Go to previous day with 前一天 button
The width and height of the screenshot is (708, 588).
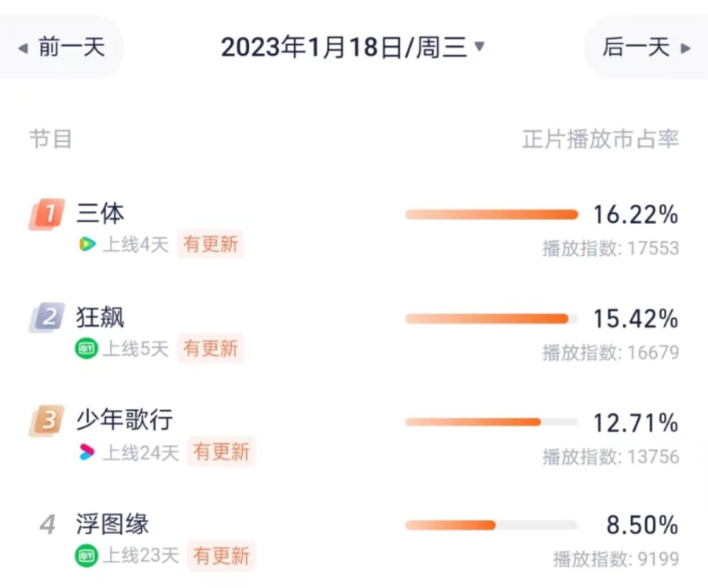tap(61, 47)
